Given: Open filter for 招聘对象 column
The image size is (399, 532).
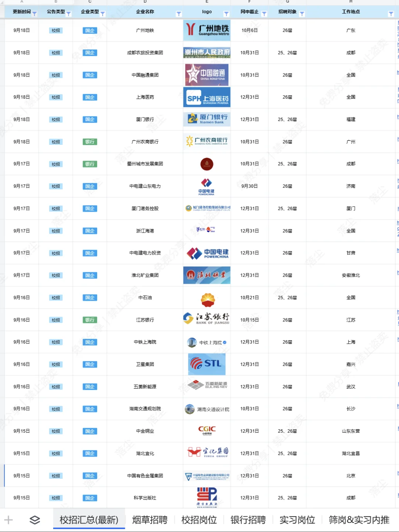Looking at the screenshot, I should coord(302,14).
